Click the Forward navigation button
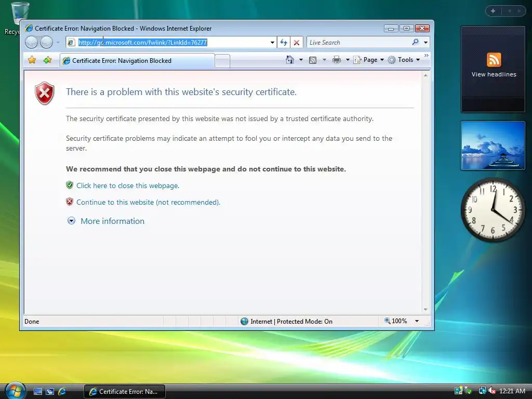This screenshot has width=532, height=399. tap(46, 43)
